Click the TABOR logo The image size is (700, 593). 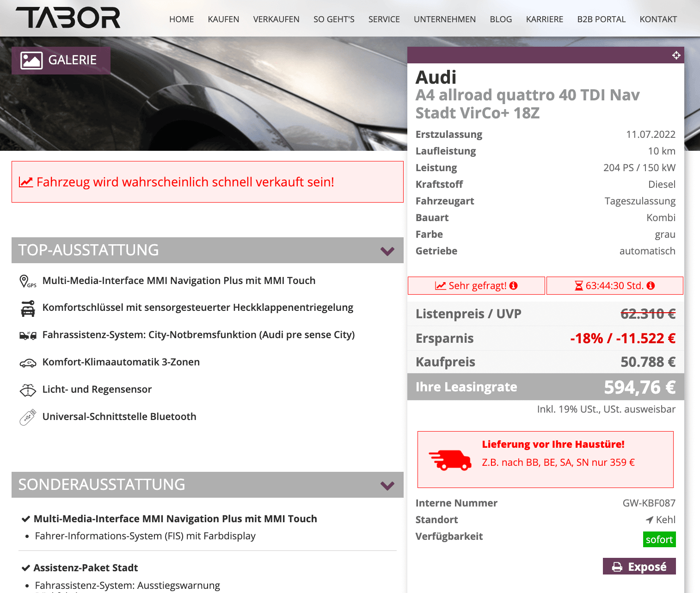coord(68,18)
